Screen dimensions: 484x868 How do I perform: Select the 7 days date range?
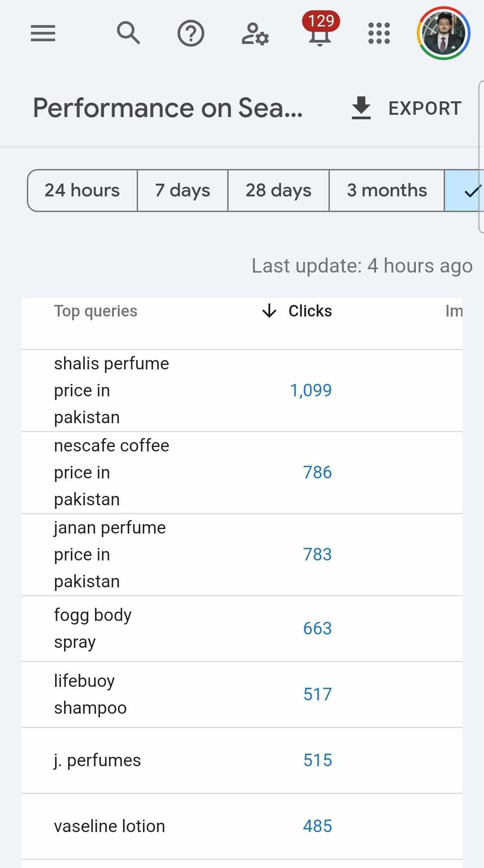(x=182, y=191)
